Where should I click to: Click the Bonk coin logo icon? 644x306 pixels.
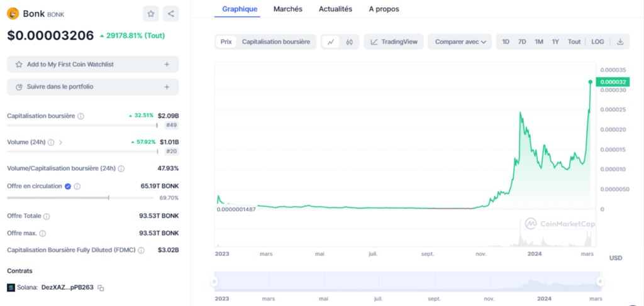[13, 14]
